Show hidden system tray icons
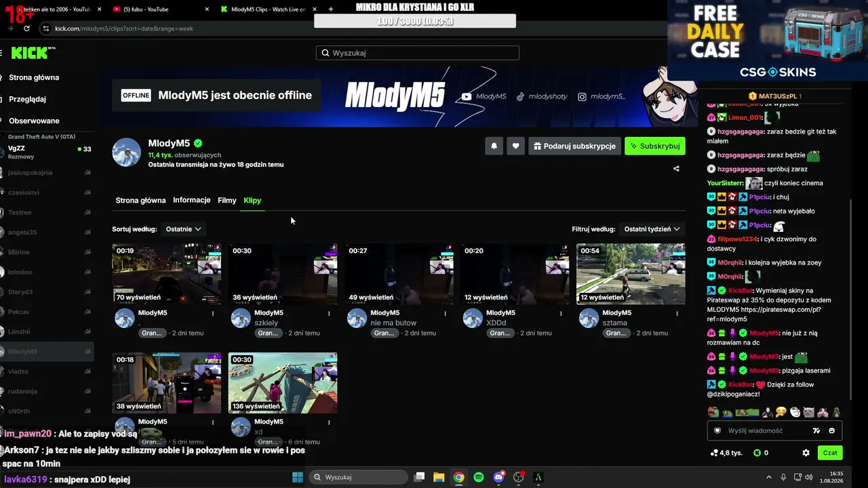 768,477
